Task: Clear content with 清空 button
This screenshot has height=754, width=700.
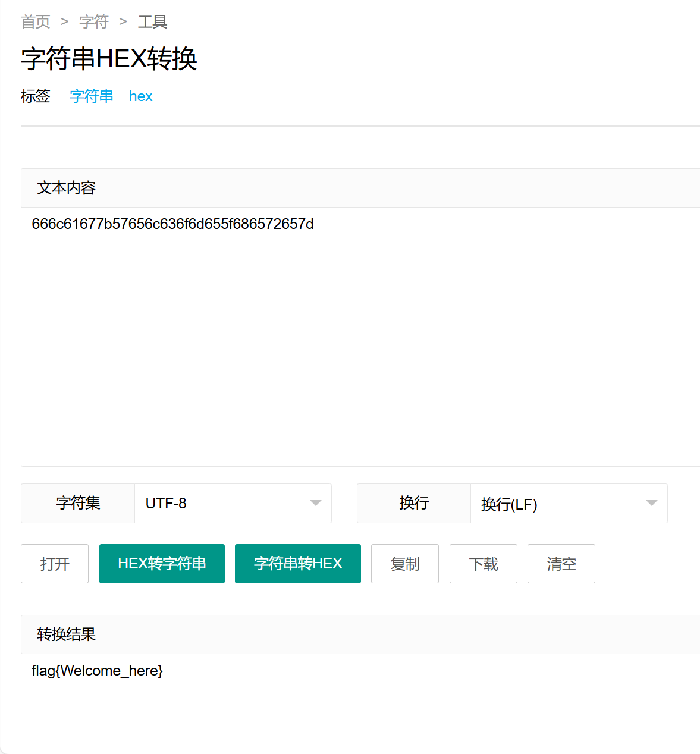Action: [561, 564]
